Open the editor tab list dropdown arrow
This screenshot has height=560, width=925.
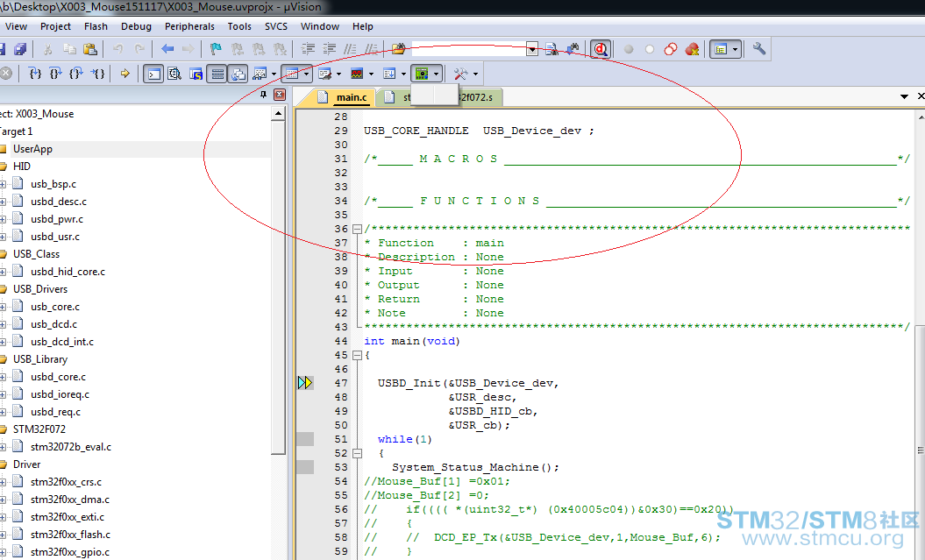click(904, 96)
